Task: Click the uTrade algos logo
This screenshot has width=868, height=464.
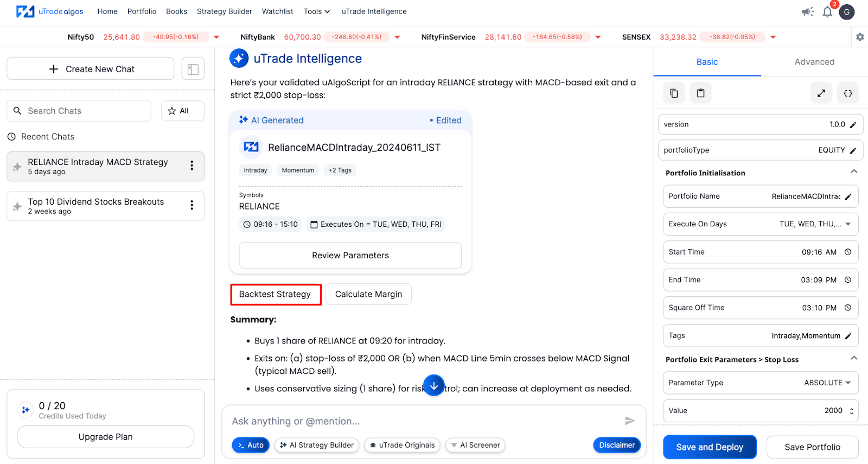Action: (x=50, y=11)
